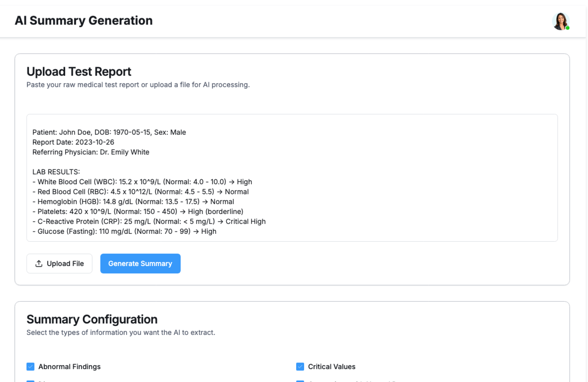Image resolution: width=588 pixels, height=382 pixels.
Task: Click the Critical Values label text
Action: [331, 366]
